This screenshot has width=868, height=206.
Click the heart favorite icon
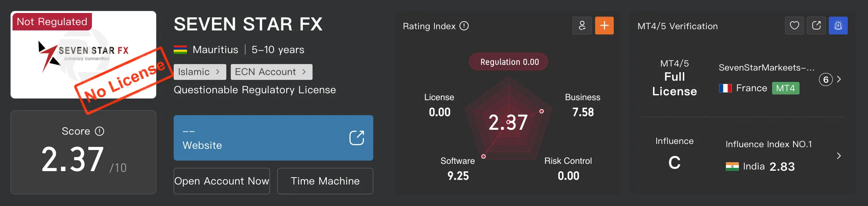(794, 26)
